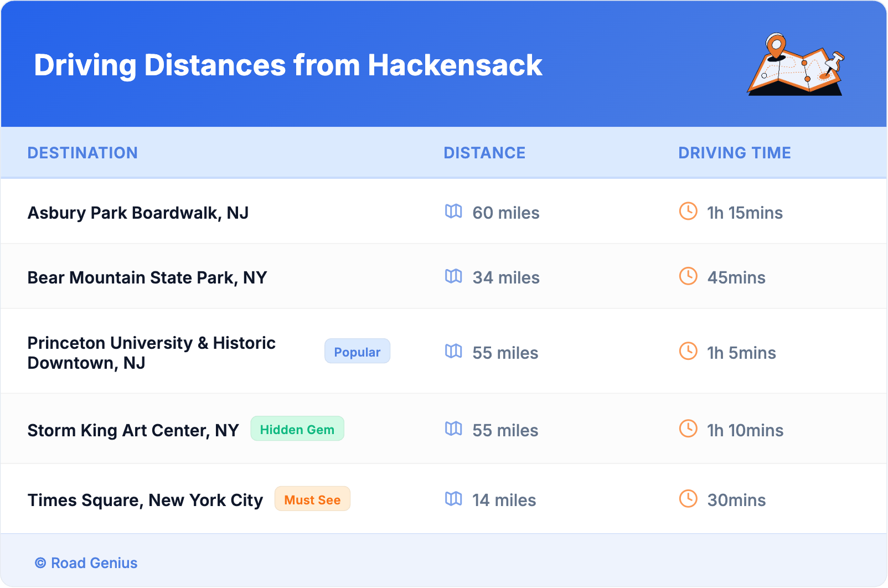Click the clock icon beside 1h 10mins
The width and height of the screenshot is (888, 588).
click(688, 429)
